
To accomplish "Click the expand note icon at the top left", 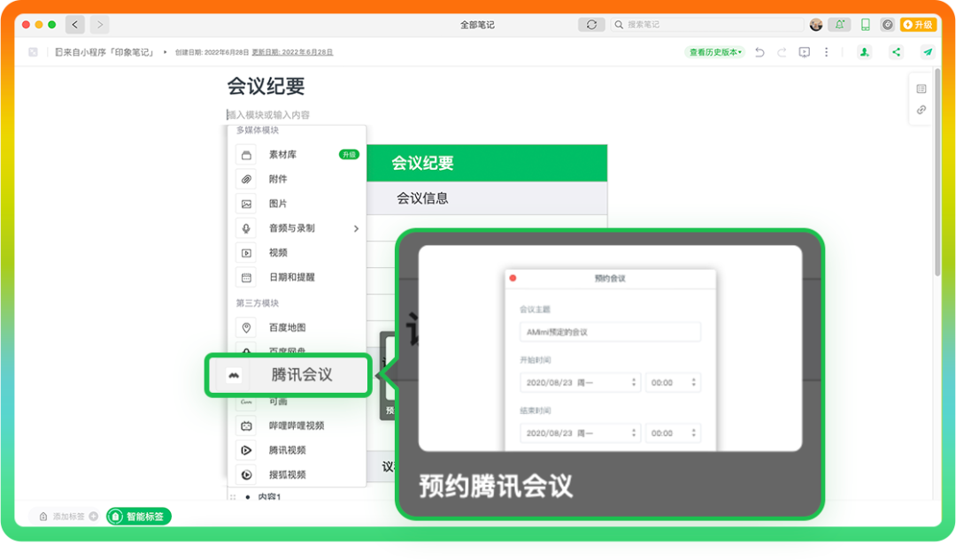I will pos(33,52).
